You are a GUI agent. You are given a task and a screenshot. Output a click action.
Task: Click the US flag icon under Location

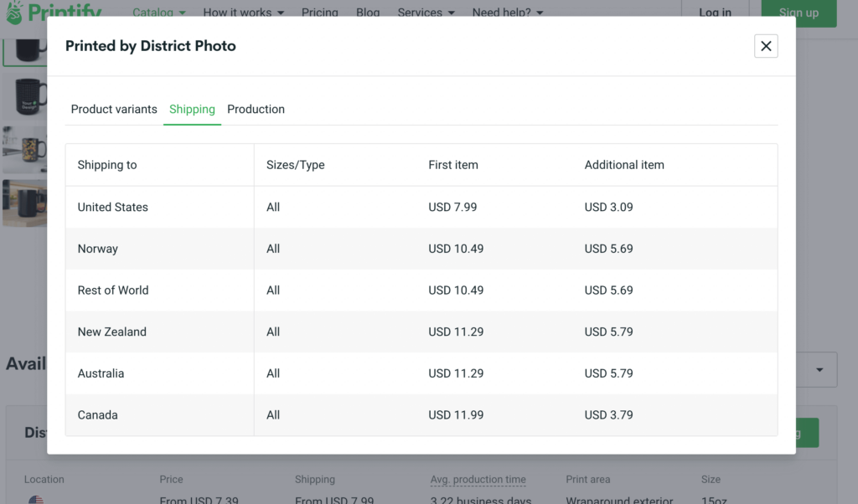(35, 499)
